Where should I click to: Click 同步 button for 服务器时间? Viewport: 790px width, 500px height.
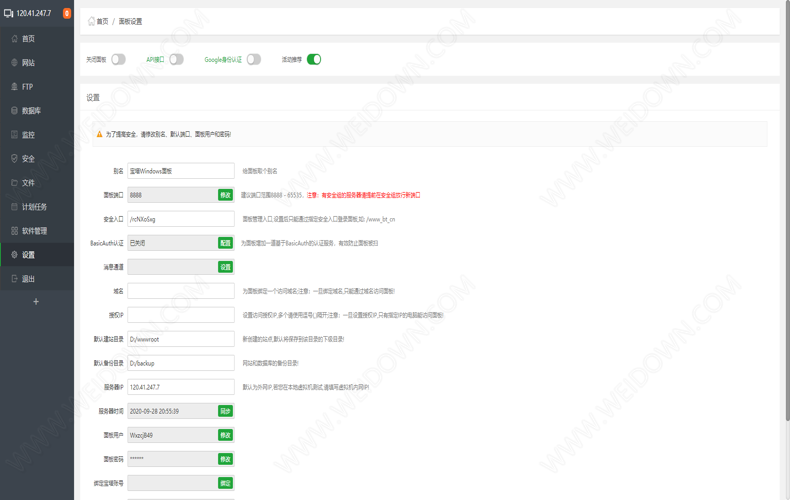225,411
